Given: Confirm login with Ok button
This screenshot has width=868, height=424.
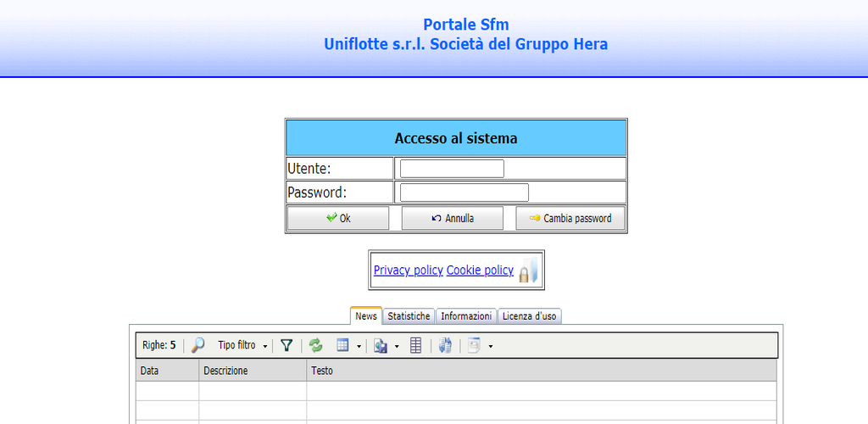Looking at the screenshot, I should pos(337,218).
